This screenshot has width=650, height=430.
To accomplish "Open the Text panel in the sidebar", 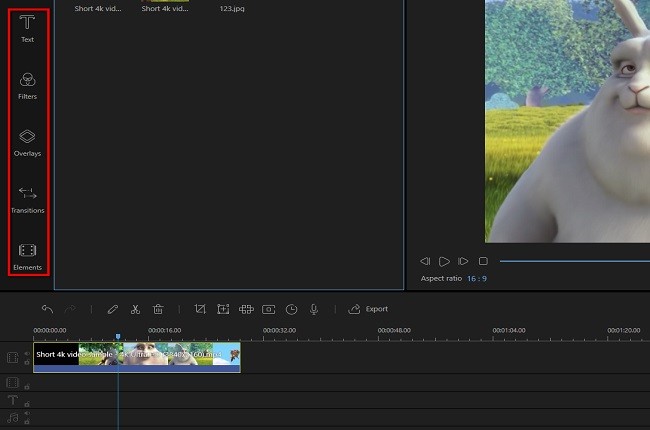I will click(27, 28).
